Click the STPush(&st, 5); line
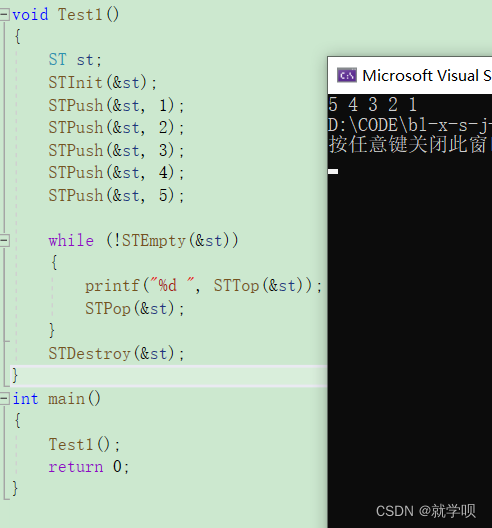Viewport: 492px width, 528px height. (x=116, y=195)
